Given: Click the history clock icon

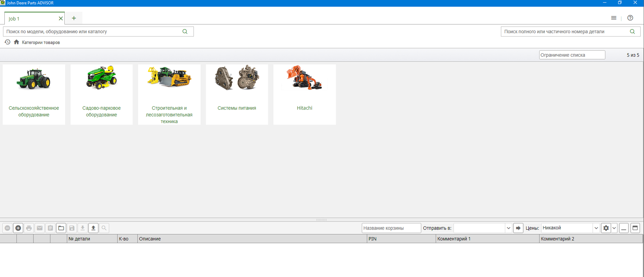Looking at the screenshot, I should tap(7, 42).
